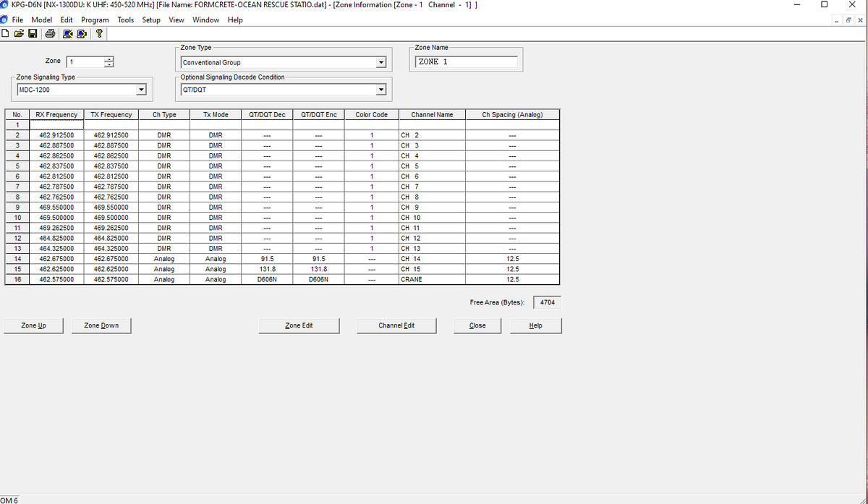Viewport: 868px width, 504px height.
Task: Select RX frequency 462.912500 in row 2
Action: click(x=56, y=135)
